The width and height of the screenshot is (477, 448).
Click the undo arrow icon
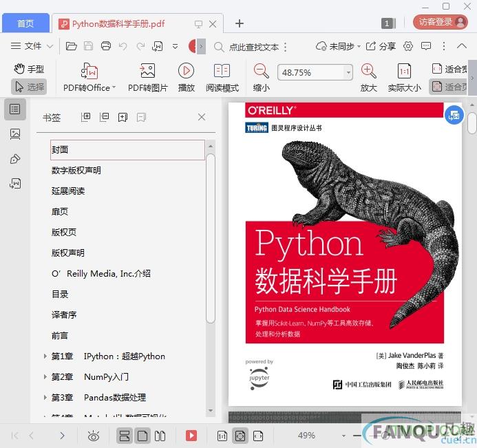(123, 46)
